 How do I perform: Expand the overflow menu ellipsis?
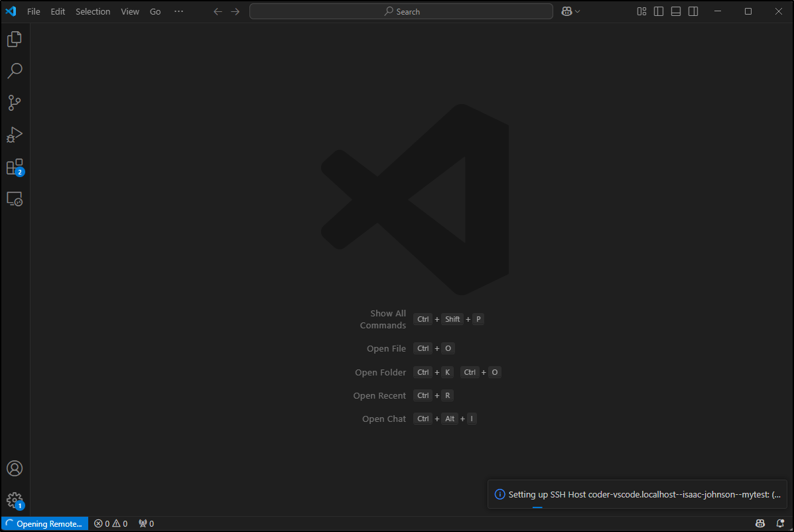pos(178,11)
